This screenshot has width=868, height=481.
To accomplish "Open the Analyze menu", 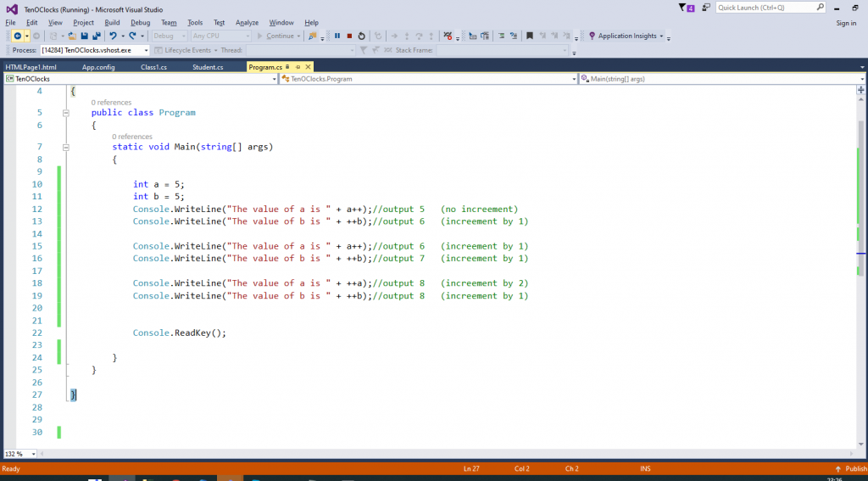I will pyautogui.click(x=247, y=23).
